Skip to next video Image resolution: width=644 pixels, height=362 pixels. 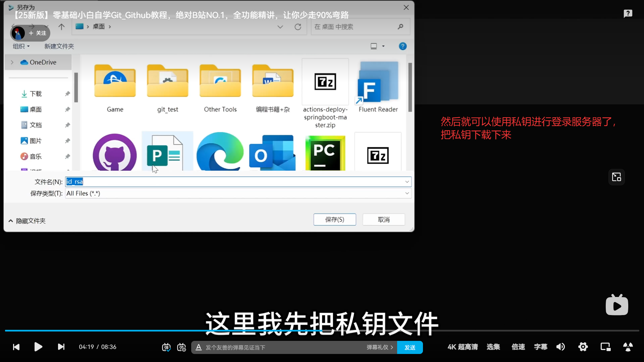tap(61, 347)
